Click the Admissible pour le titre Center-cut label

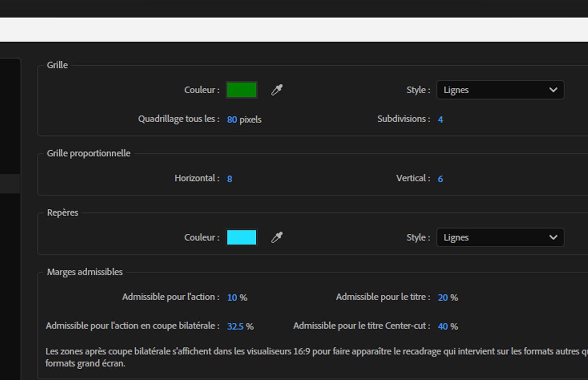362,326
